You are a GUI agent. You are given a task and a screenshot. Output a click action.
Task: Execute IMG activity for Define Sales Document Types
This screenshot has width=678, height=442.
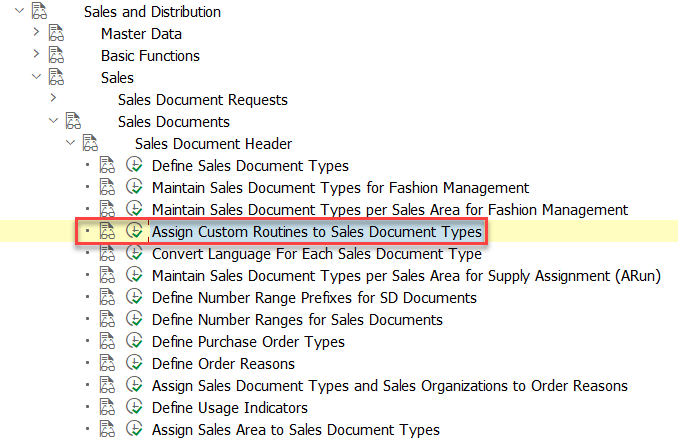[x=134, y=165]
